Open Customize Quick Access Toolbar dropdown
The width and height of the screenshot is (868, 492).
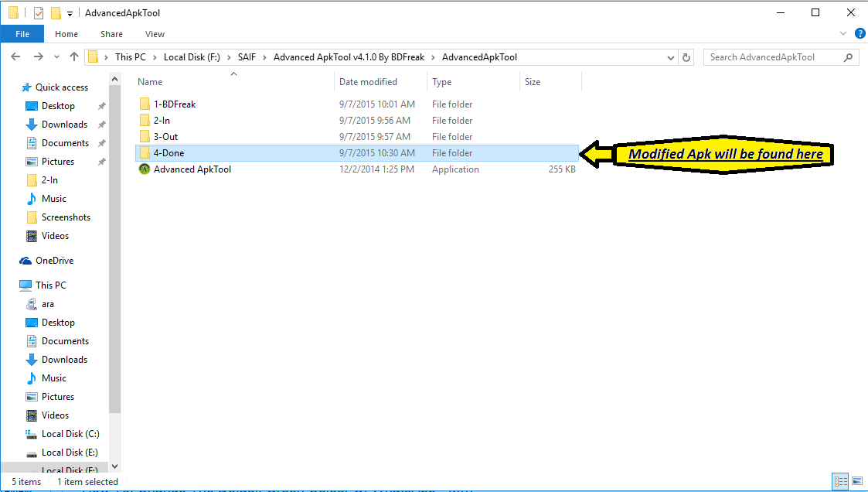click(x=70, y=14)
